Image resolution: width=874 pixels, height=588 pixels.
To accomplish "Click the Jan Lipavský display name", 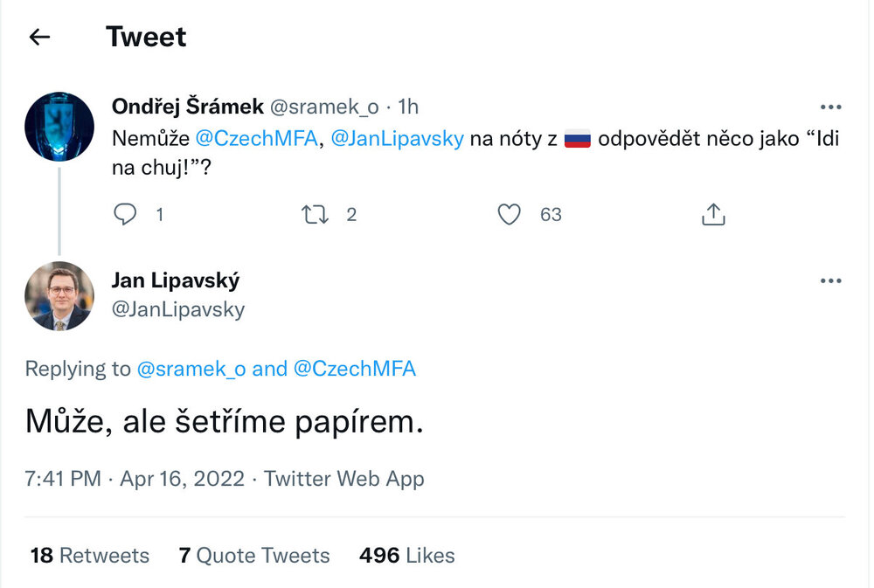I will click(x=176, y=280).
